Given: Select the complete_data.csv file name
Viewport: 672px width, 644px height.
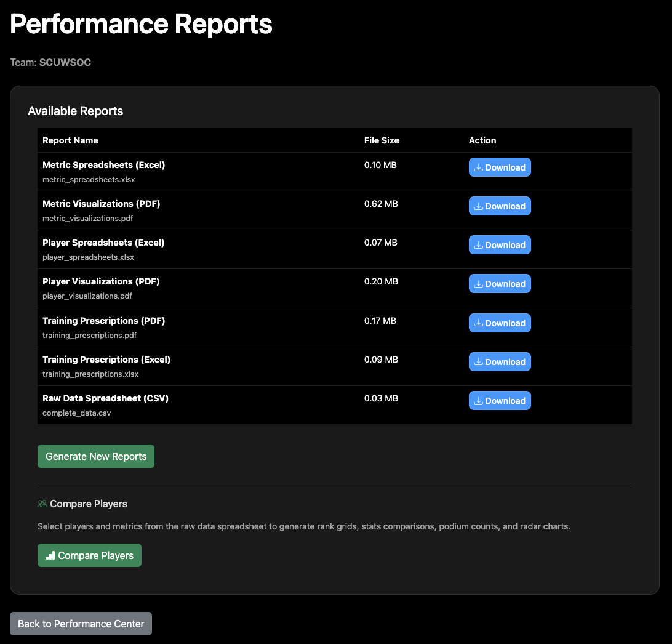Looking at the screenshot, I should point(77,413).
